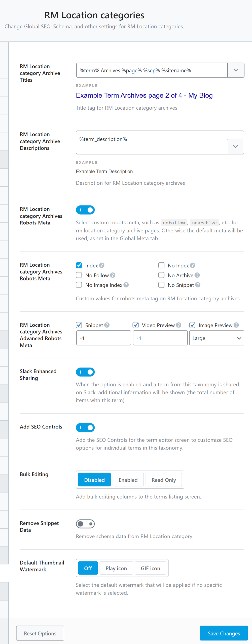Screen dimensions: 252x644
Task: Switch Bulk Editing to Enabled
Action: tap(128, 479)
